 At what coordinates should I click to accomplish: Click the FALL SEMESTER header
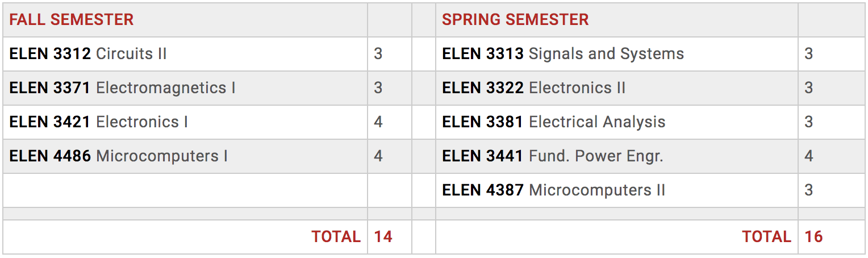point(72,20)
